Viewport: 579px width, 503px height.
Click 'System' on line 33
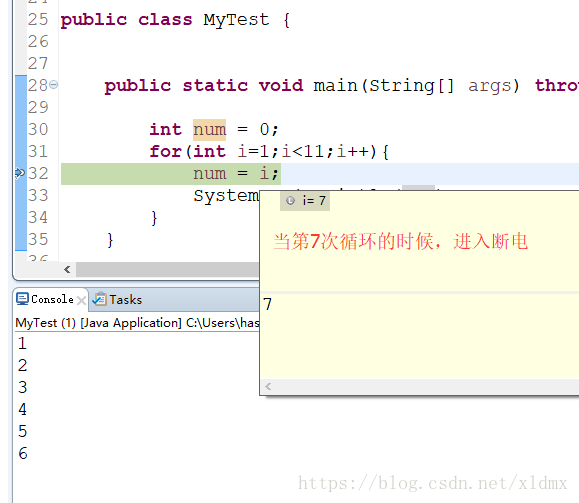point(226,196)
